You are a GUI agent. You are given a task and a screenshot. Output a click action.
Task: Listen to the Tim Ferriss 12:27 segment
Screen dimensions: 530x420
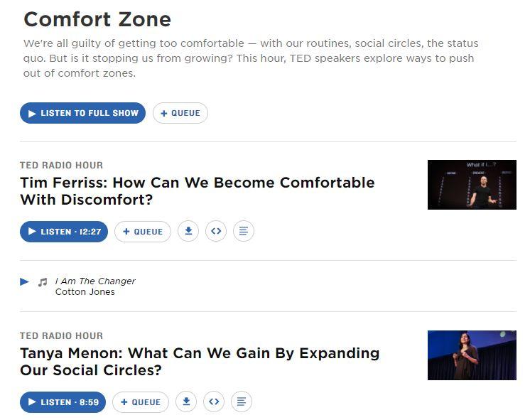(x=64, y=231)
